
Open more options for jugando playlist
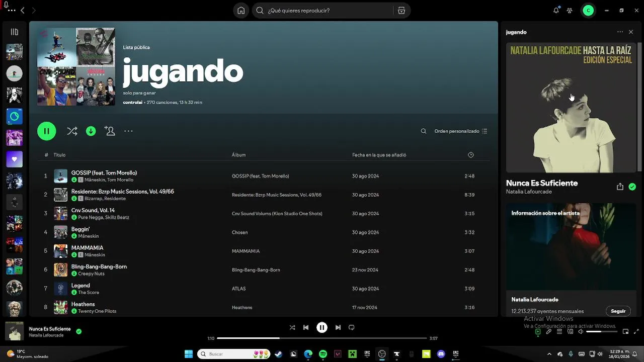click(x=128, y=131)
